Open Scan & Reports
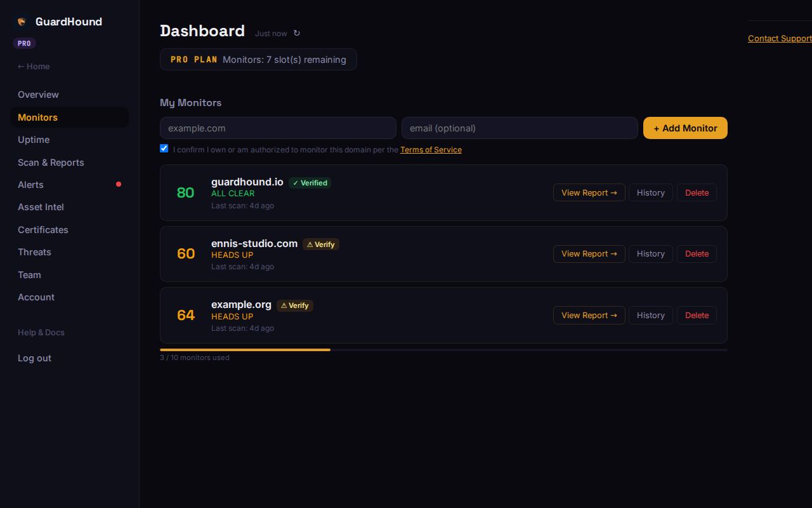 pos(70,163)
